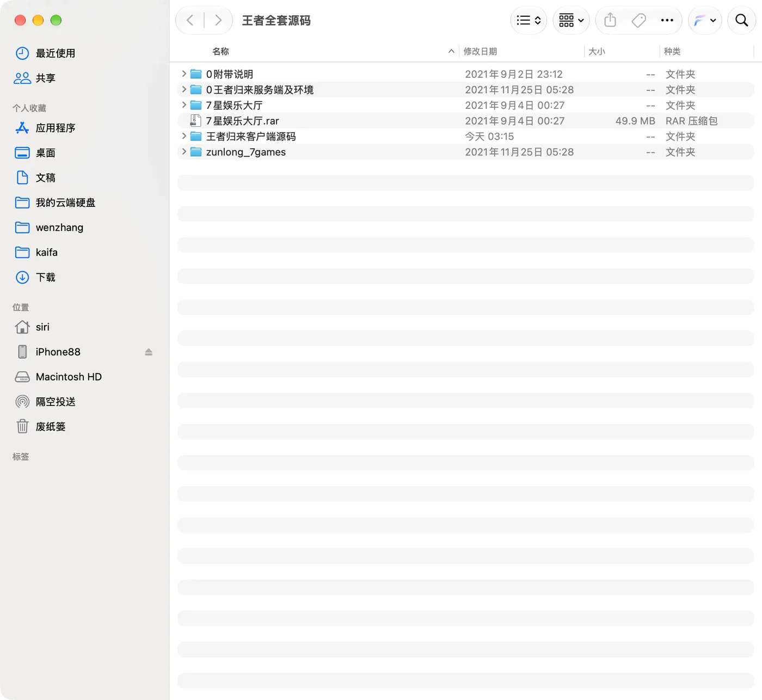
Task: Select 文稿 in the sidebar
Action: click(x=46, y=178)
